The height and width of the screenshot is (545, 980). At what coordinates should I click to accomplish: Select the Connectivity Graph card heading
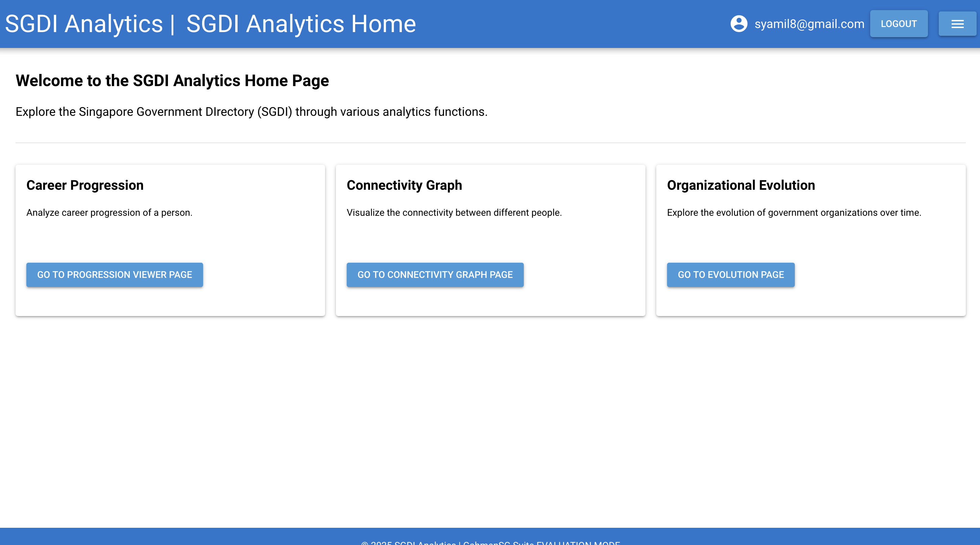point(404,185)
